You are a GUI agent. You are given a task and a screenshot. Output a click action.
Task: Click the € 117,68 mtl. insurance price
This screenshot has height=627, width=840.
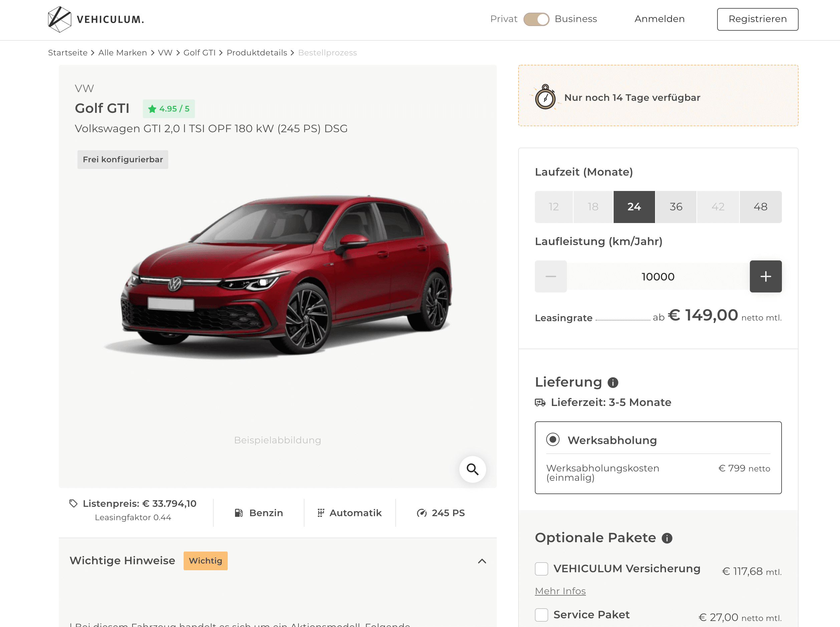[x=751, y=571]
